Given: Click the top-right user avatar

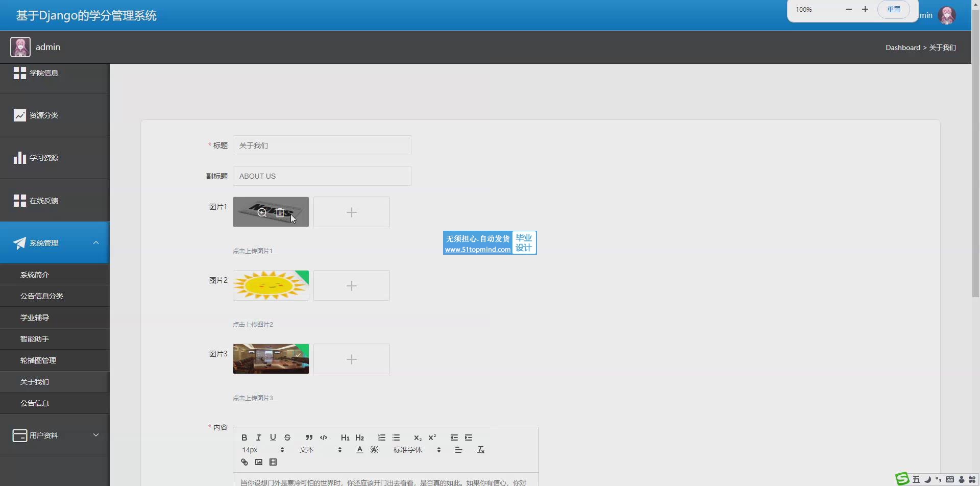Looking at the screenshot, I should [947, 15].
